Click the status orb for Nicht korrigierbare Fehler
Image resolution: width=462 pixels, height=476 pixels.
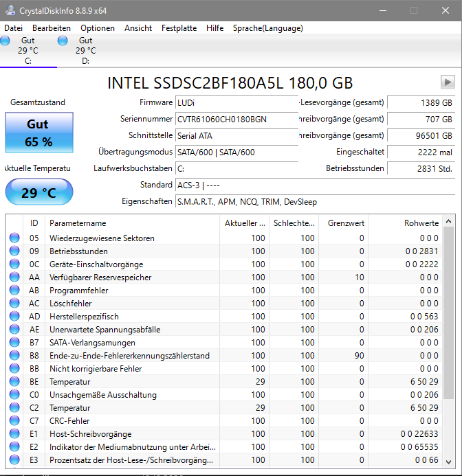pyautogui.click(x=14, y=369)
